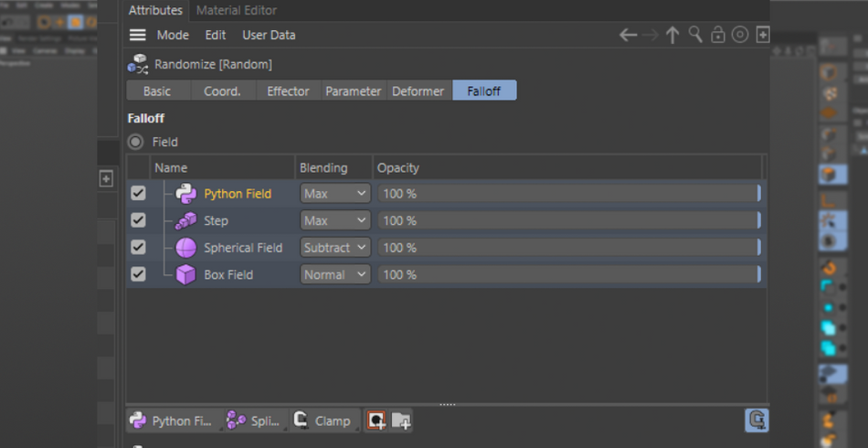The height and width of the screenshot is (448, 868).
Task: Click the Field label text
Action: point(165,143)
